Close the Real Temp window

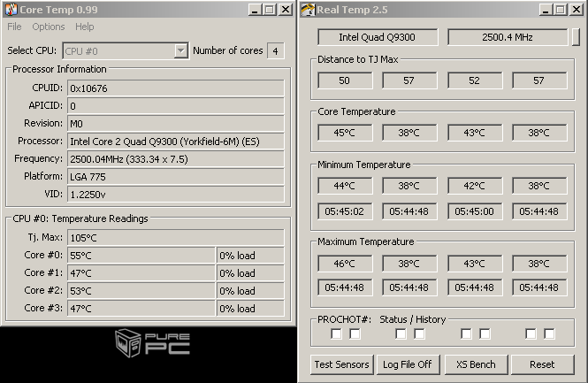[x=577, y=10]
